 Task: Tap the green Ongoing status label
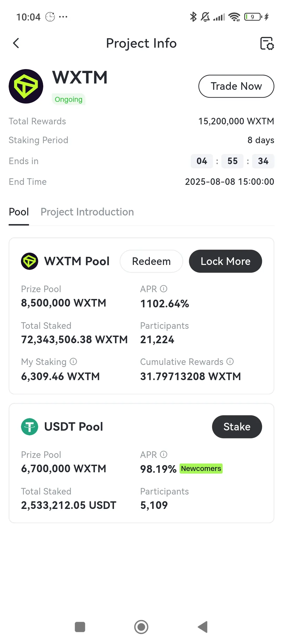pyautogui.click(x=69, y=99)
